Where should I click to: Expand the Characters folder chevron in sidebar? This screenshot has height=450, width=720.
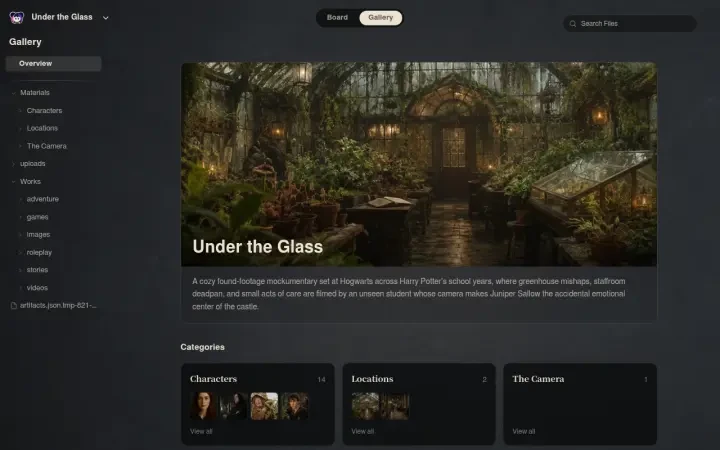coord(20,111)
